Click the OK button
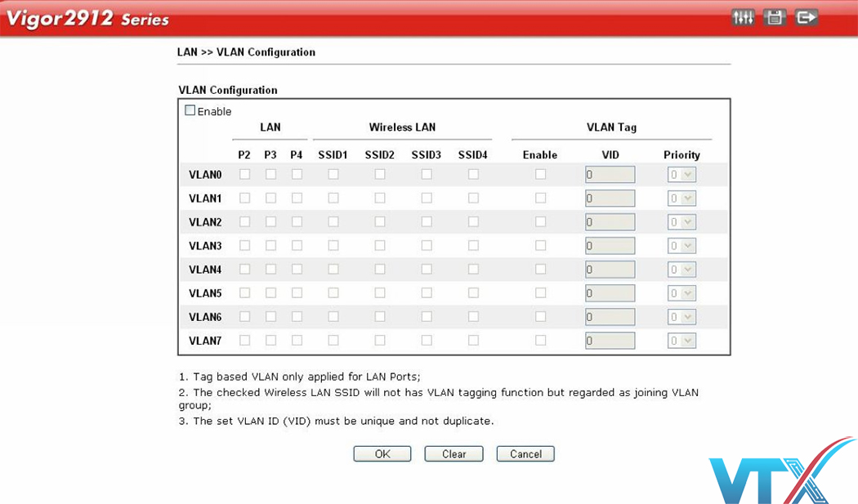This screenshot has width=858, height=504. 382,454
